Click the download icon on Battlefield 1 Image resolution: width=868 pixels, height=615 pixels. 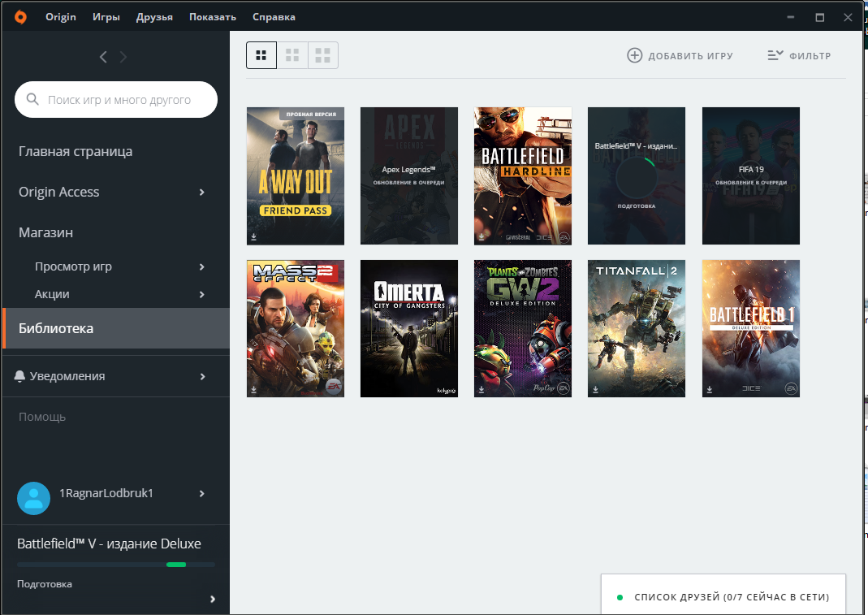point(709,389)
